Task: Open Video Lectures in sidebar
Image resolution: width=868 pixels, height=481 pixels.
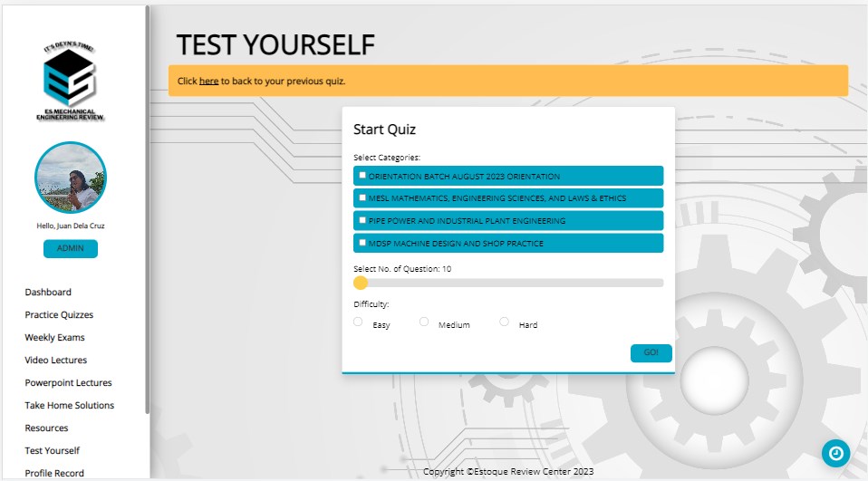Action: click(x=56, y=361)
